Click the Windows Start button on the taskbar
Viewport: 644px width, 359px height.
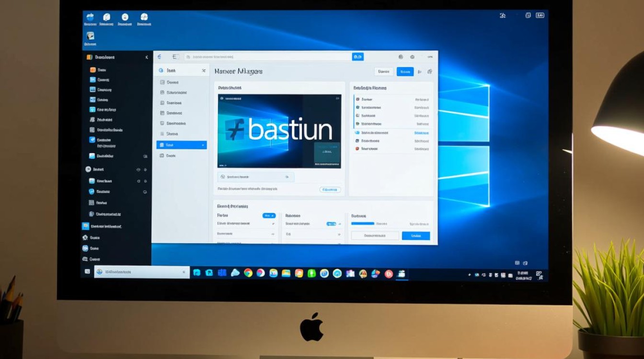tap(87, 272)
